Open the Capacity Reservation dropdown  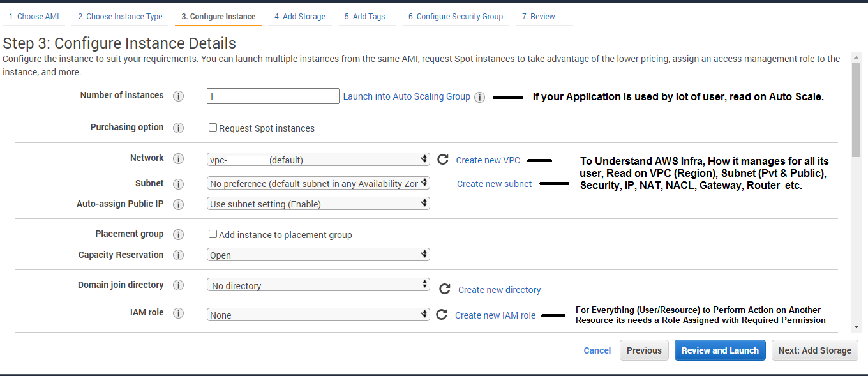[318, 255]
